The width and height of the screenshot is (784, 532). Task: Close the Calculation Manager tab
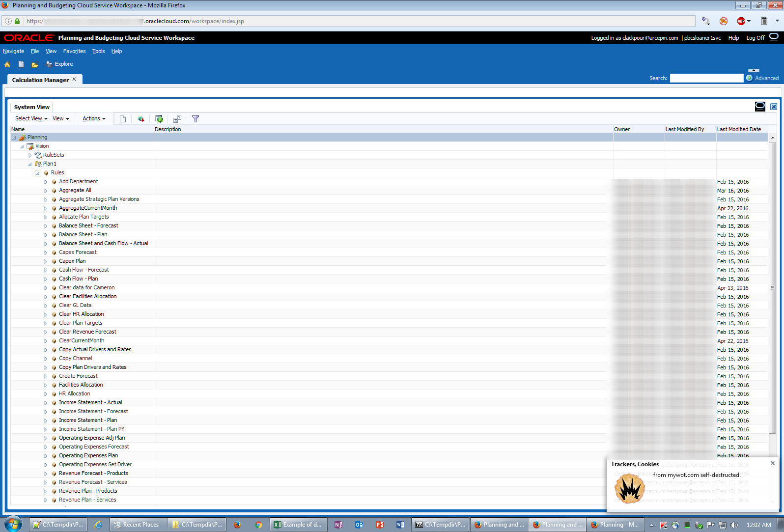pos(74,79)
